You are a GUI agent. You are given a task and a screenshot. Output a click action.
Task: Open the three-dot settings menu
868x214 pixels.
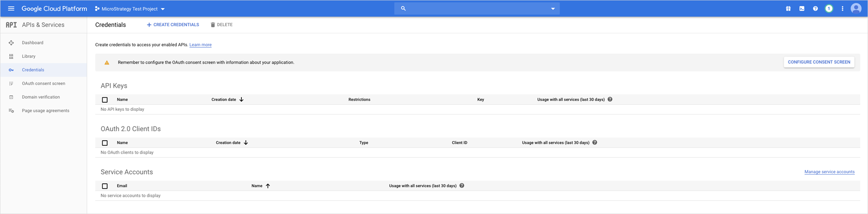tap(842, 9)
